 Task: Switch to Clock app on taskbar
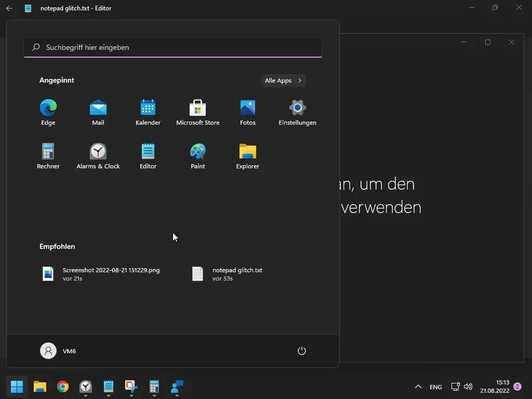click(86, 387)
